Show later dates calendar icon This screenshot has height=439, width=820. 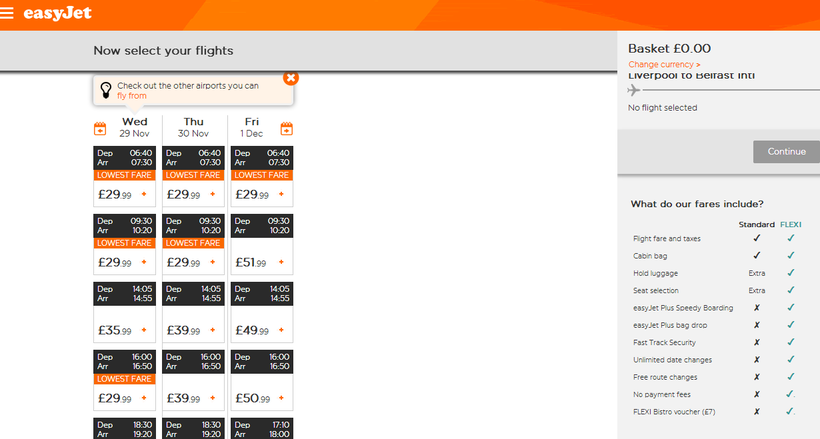click(287, 129)
